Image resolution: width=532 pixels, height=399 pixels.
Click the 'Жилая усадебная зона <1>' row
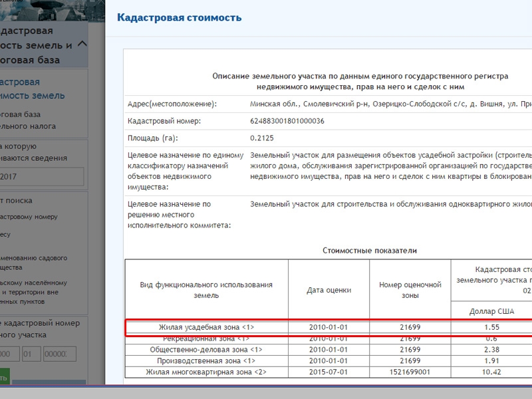click(x=206, y=327)
